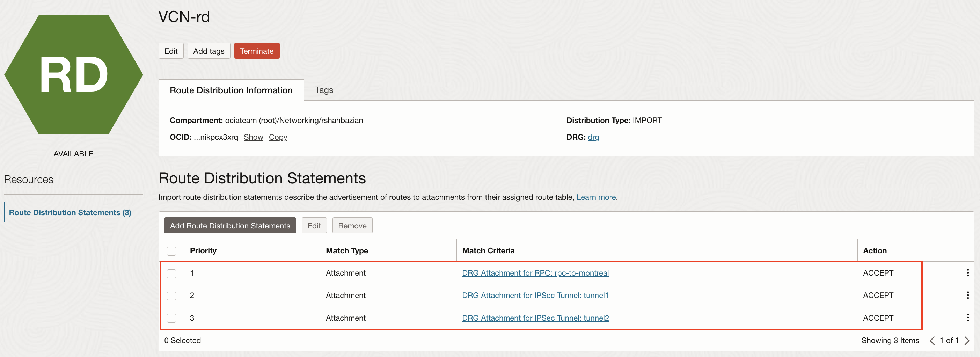Select Route Distribution Statements (3) in Resources
The width and height of the screenshot is (980, 357).
pyautogui.click(x=70, y=212)
